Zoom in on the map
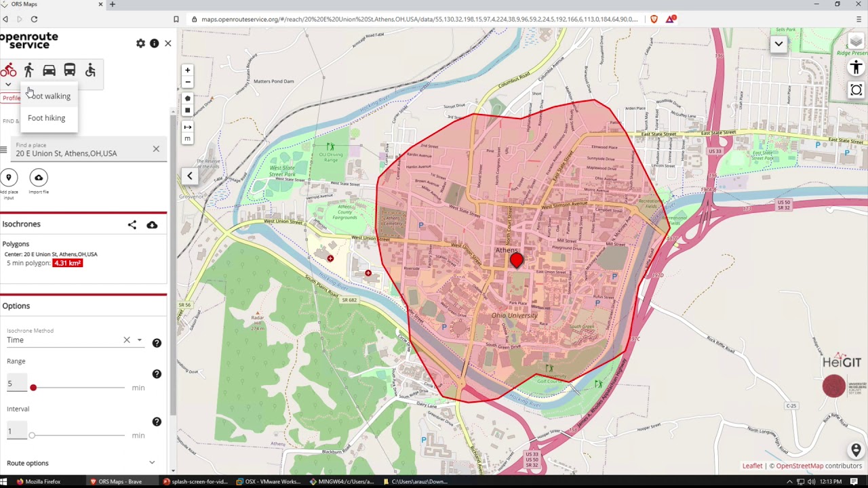The height and width of the screenshot is (488, 868). coord(188,70)
